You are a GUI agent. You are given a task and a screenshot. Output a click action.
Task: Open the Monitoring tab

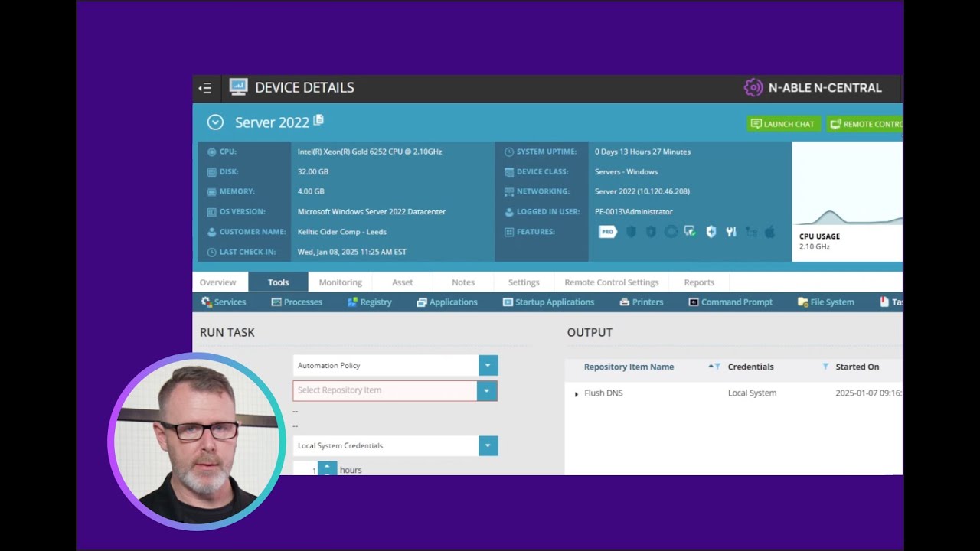pos(341,282)
